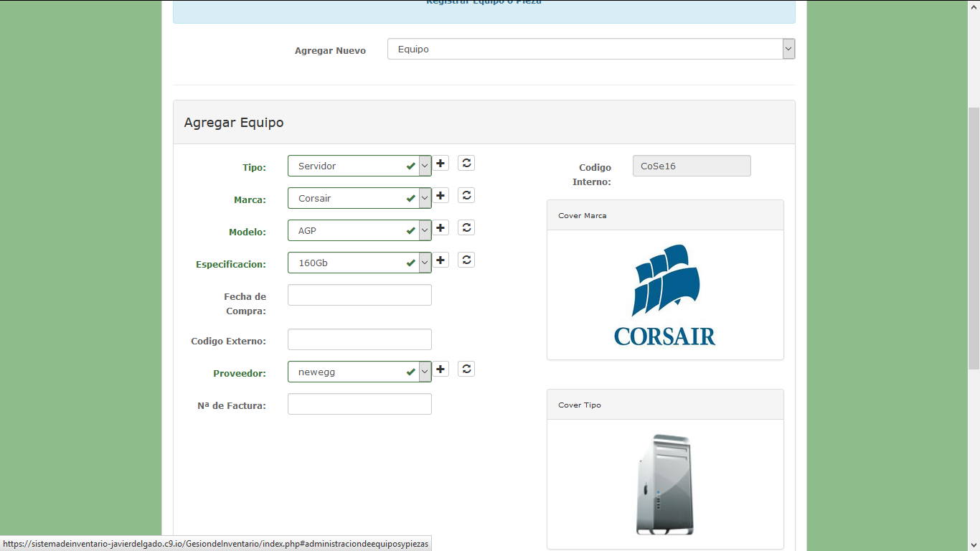Click the Codigo Externo input field

[359, 339]
